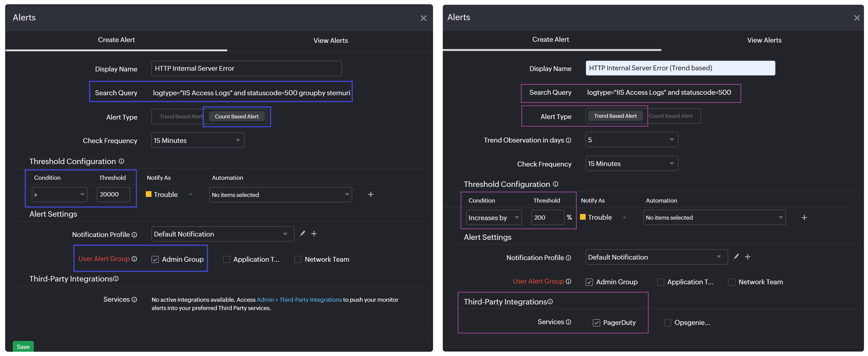Click the plus icon to add a notification profile

coord(314,234)
